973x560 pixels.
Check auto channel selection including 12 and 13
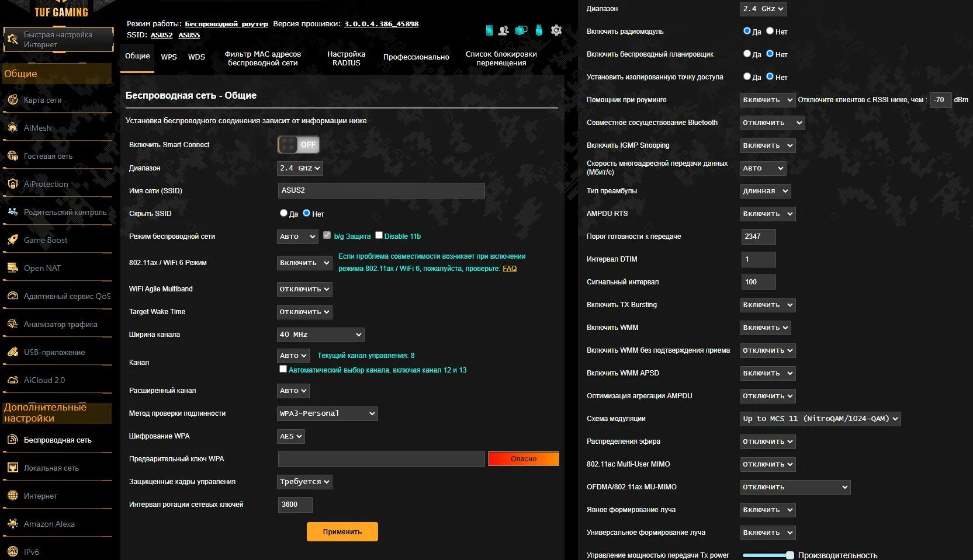pos(283,369)
